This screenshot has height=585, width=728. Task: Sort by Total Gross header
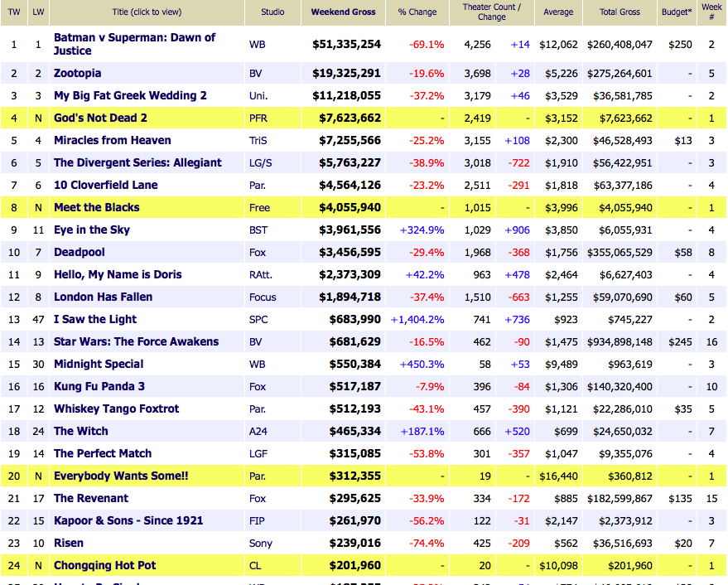620,12
